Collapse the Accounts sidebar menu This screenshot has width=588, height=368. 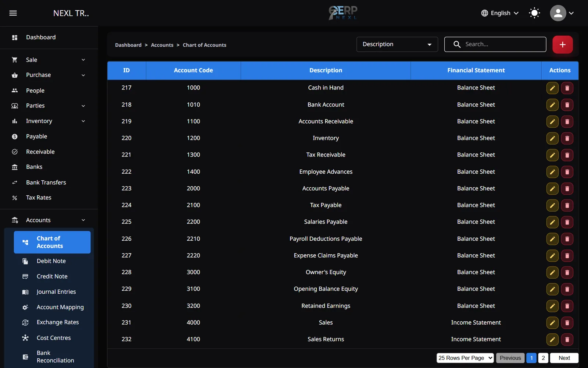click(49, 220)
